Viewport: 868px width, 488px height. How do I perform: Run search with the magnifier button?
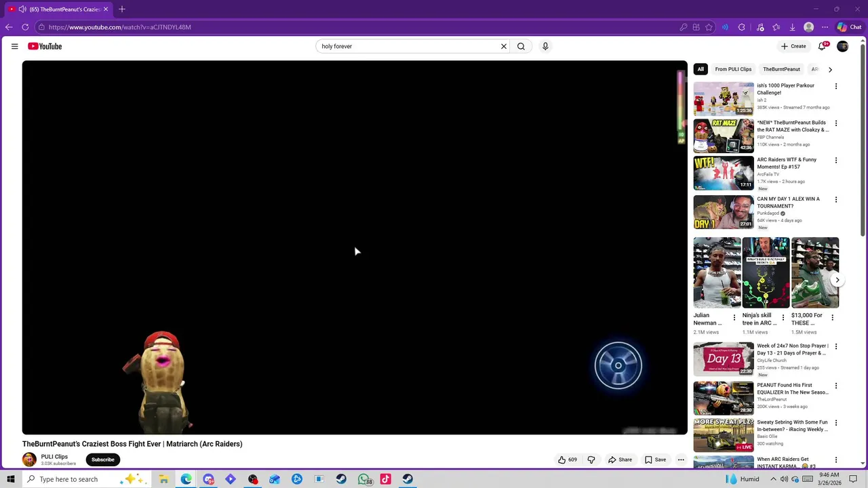pos(521,46)
